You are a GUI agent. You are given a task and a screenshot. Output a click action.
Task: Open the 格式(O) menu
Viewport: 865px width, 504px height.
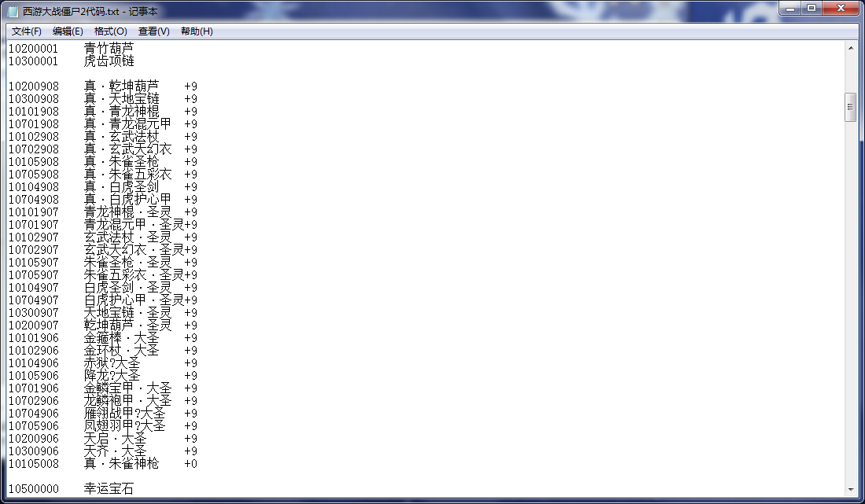pyautogui.click(x=110, y=31)
